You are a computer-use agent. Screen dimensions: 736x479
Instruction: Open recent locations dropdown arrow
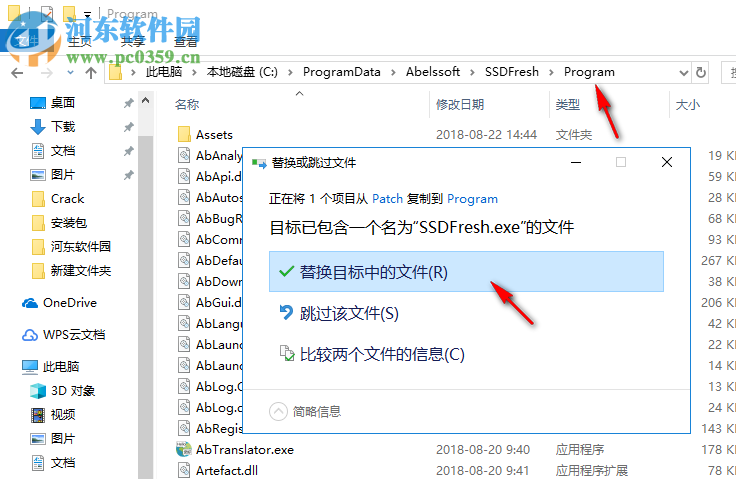point(70,73)
